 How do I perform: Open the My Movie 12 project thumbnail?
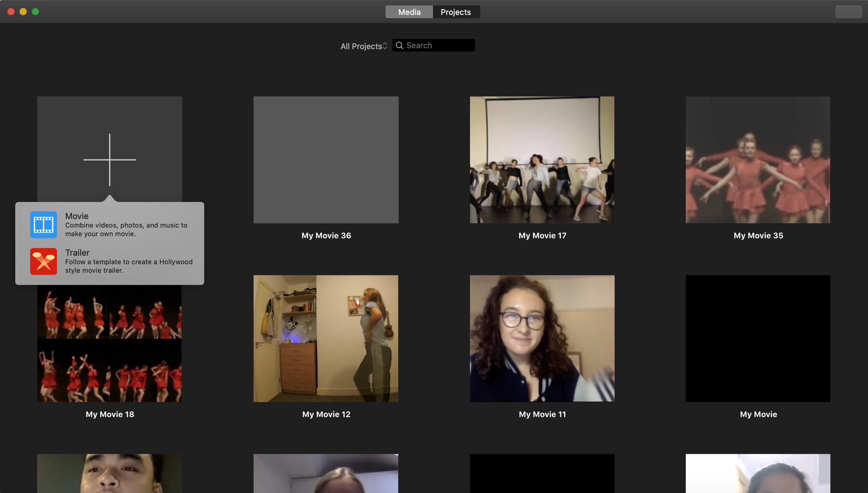[326, 338]
